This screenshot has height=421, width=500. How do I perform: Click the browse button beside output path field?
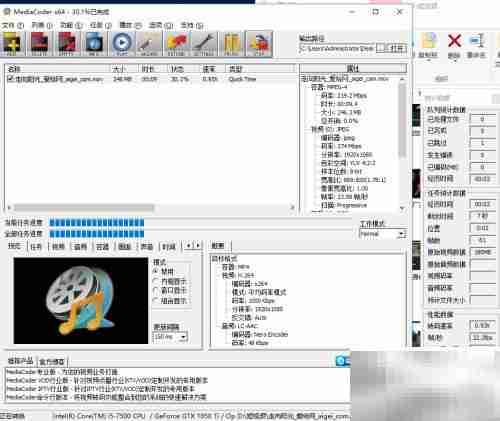[x=380, y=48]
